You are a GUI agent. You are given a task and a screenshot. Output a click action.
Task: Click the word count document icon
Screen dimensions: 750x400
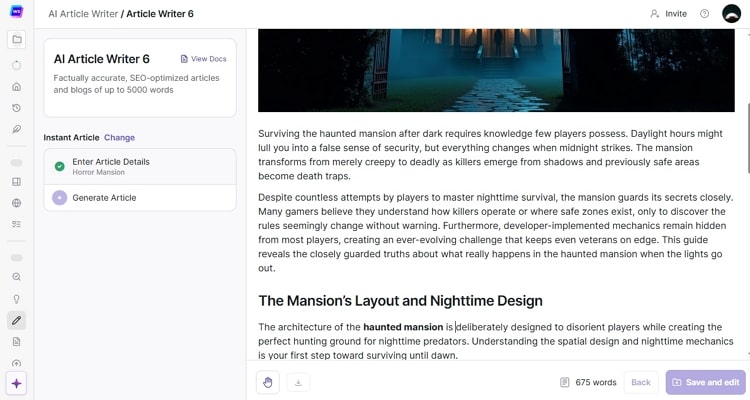[564, 382]
